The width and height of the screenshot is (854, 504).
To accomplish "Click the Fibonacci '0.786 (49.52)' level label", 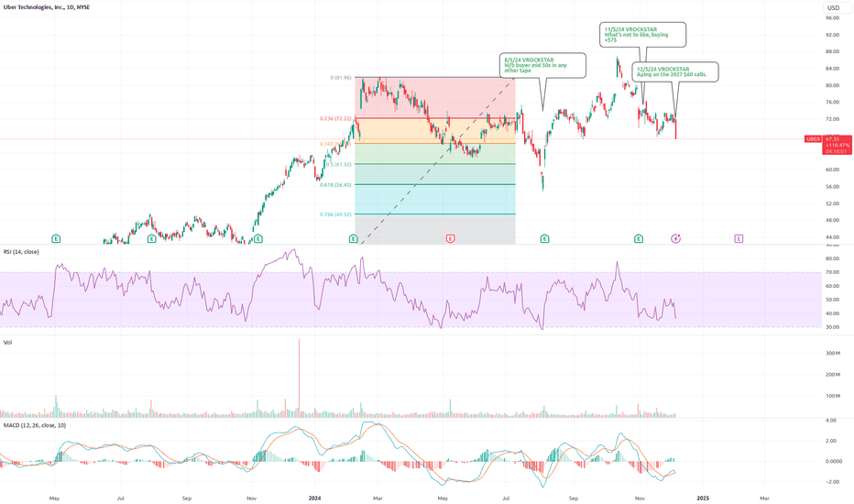I will pyautogui.click(x=335, y=214).
